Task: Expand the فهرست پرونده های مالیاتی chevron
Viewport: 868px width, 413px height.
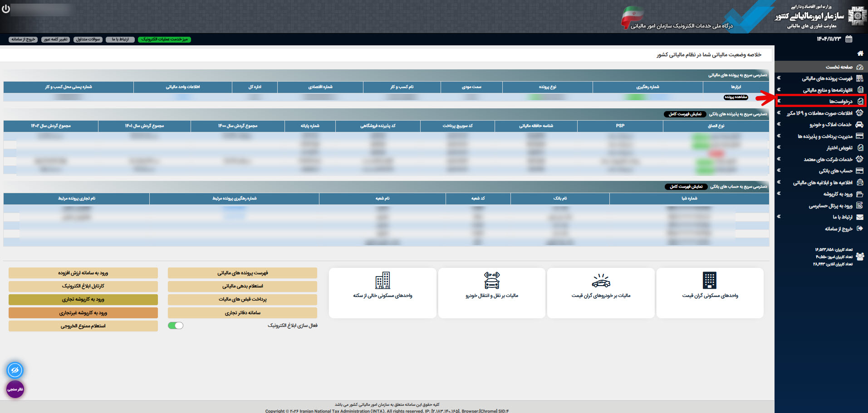Action: click(779, 78)
